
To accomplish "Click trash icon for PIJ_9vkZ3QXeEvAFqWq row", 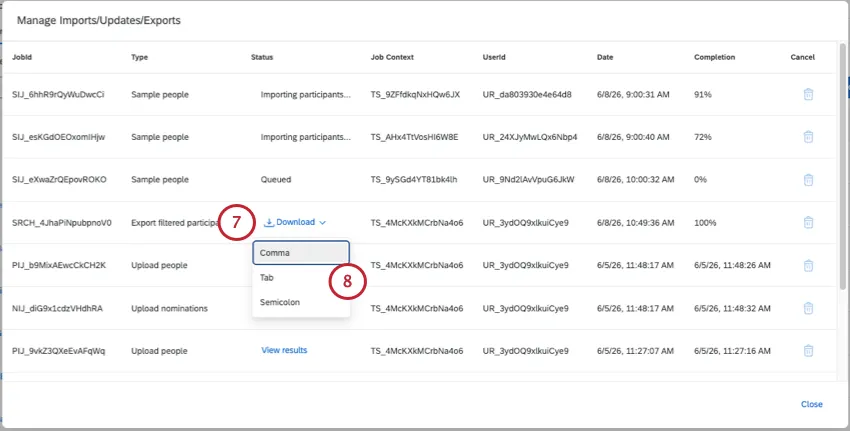I will [x=808, y=350].
